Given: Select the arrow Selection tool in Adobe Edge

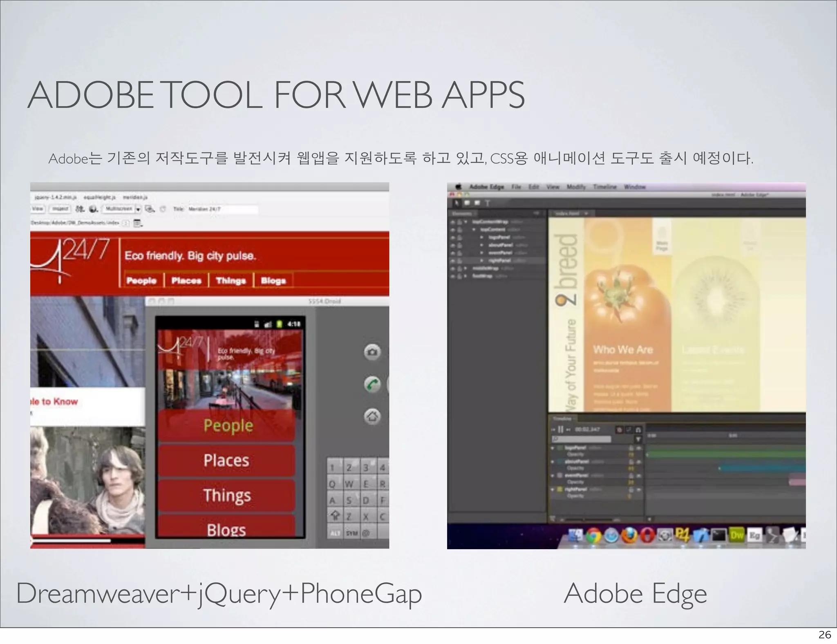Looking at the screenshot, I should click(457, 203).
